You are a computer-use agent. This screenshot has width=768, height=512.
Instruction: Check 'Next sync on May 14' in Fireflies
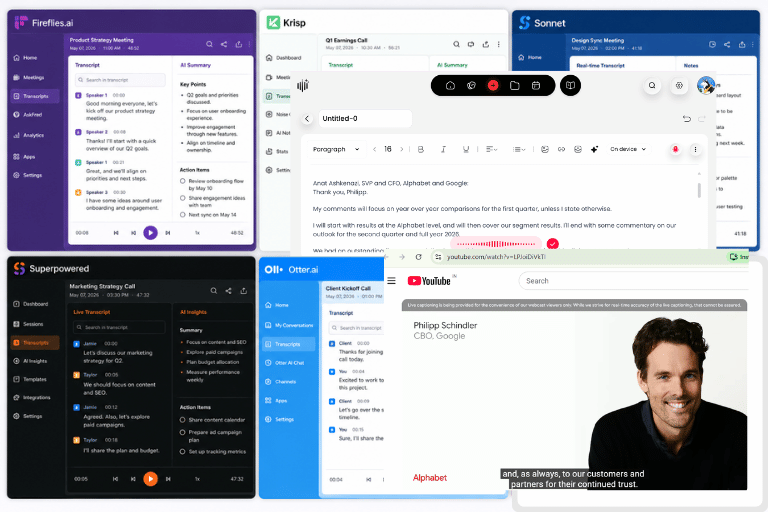click(183, 215)
